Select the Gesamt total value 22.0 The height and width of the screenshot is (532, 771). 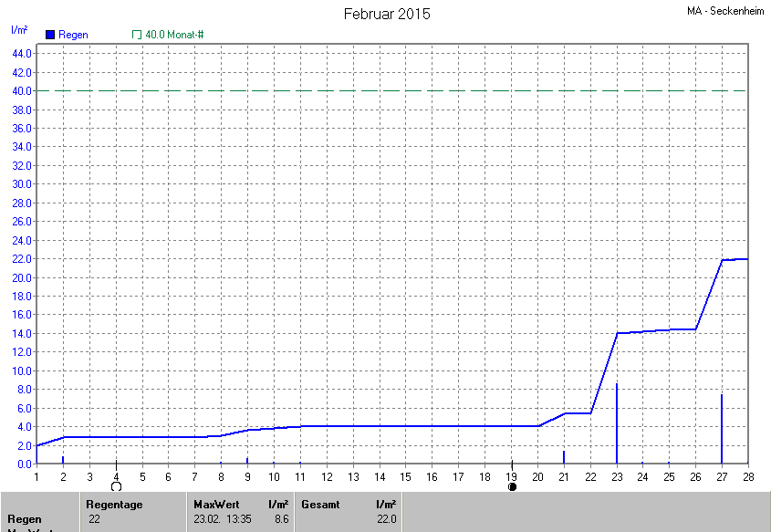(x=387, y=519)
